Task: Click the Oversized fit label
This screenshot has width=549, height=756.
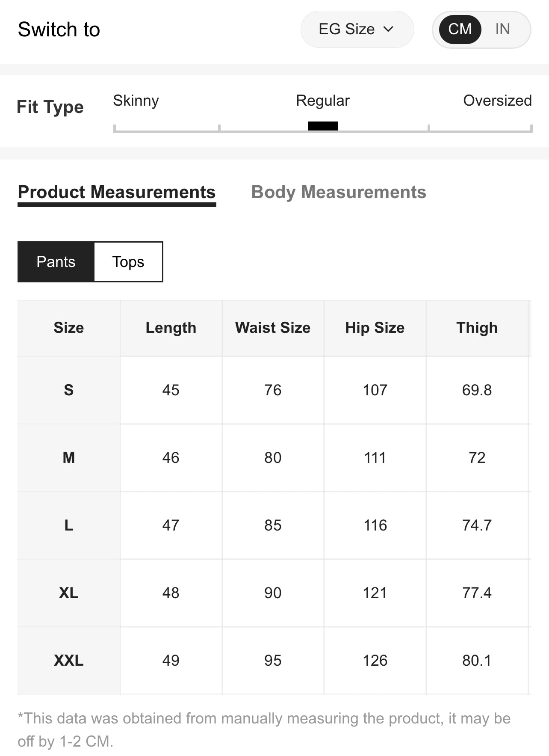Action: 497,101
